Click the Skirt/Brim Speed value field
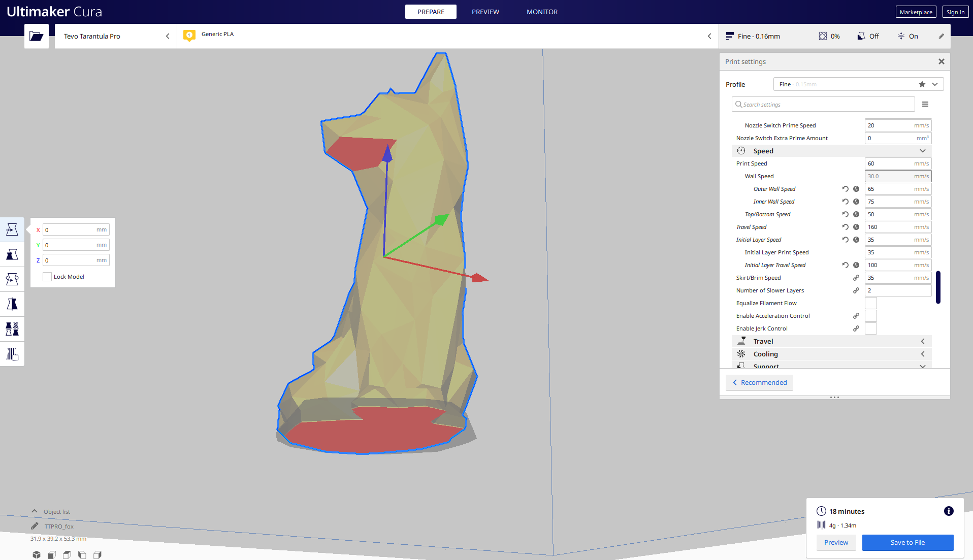Viewport: 973px width, 560px height. 898,278
